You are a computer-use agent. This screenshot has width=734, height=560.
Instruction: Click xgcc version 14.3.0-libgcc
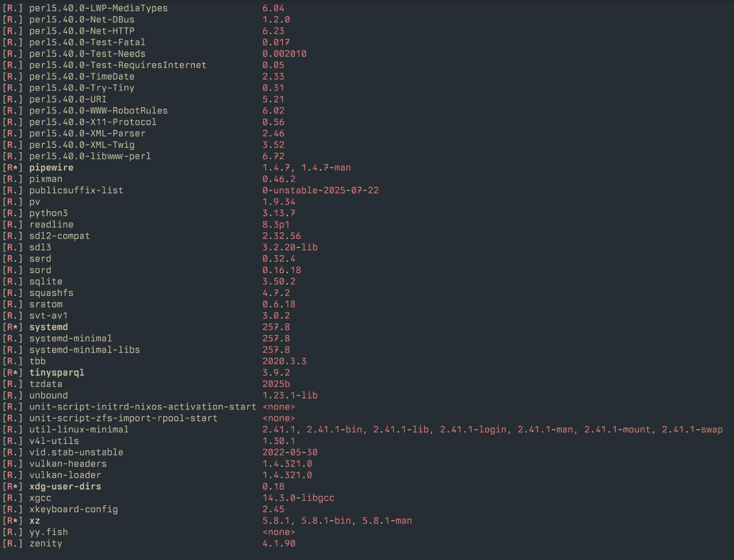click(x=298, y=498)
